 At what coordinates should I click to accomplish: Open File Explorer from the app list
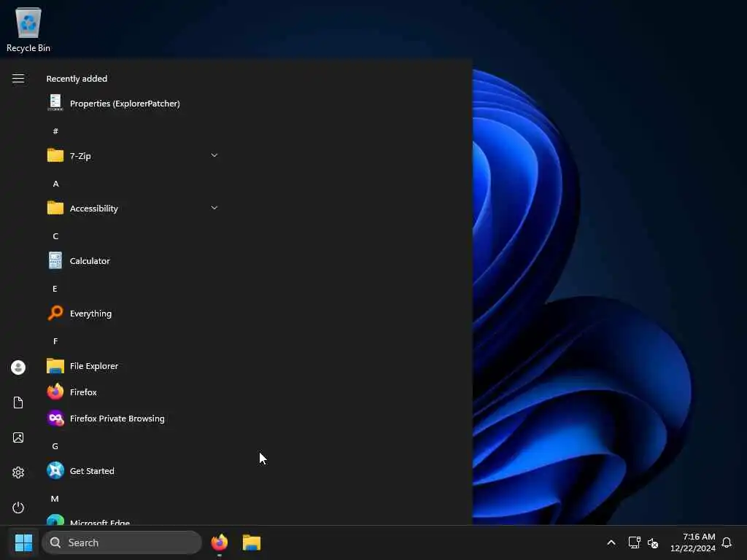133,366
